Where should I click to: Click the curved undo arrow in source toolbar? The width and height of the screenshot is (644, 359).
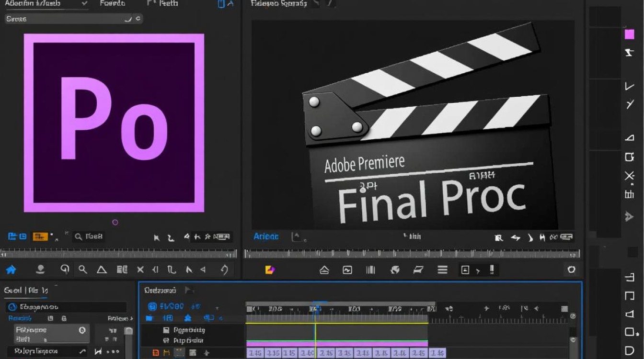(x=224, y=269)
